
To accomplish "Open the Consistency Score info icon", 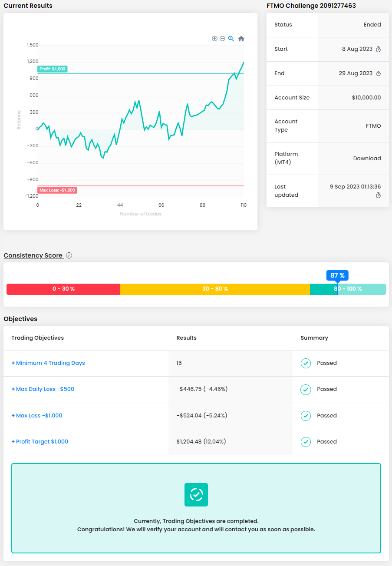I will [69, 255].
